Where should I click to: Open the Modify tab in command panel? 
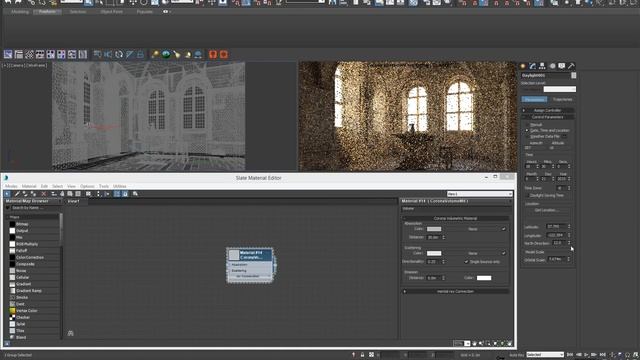tap(533, 66)
